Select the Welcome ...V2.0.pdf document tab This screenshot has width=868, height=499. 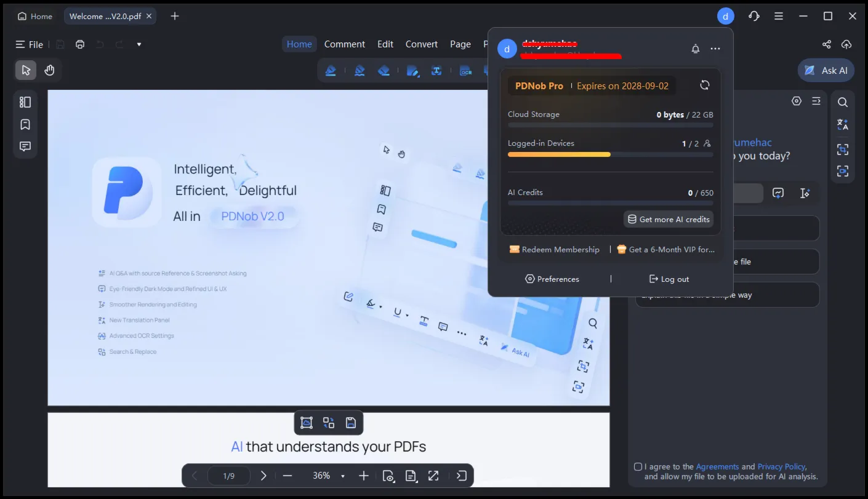coord(110,17)
